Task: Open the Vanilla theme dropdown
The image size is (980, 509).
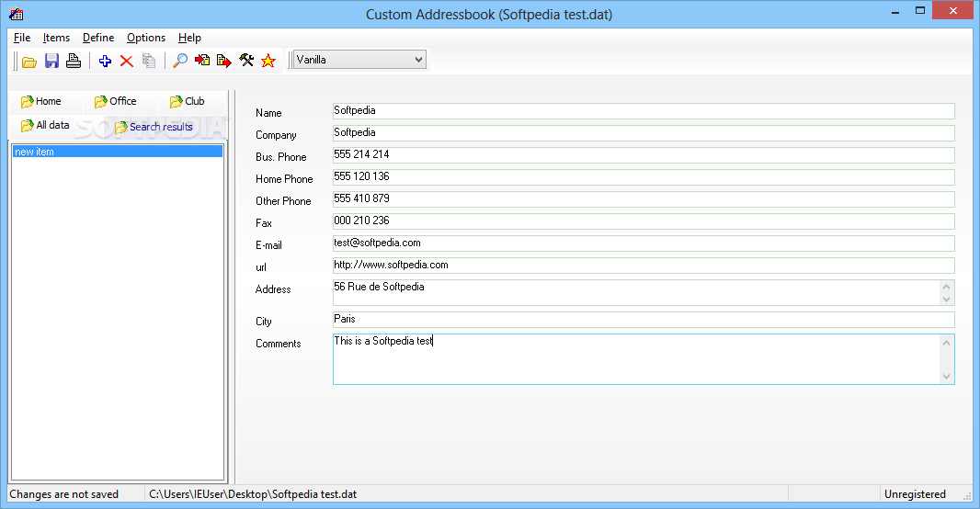Action: click(359, 60)
